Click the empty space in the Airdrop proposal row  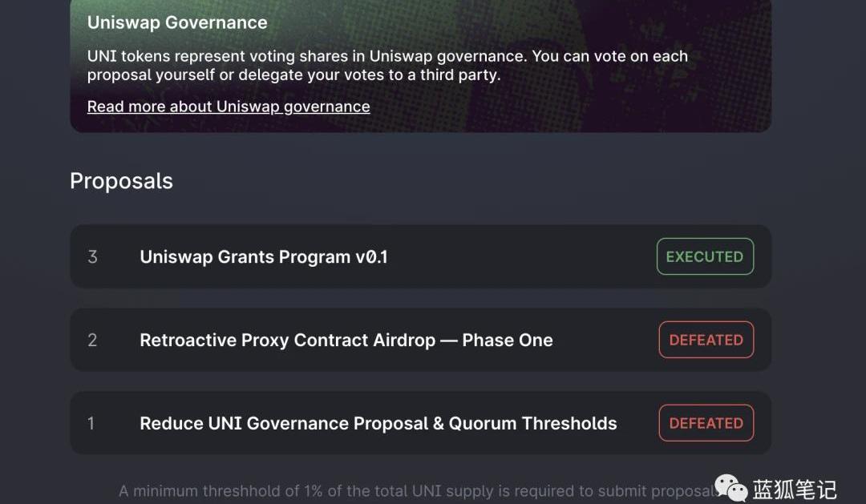[x=605, y=341]
